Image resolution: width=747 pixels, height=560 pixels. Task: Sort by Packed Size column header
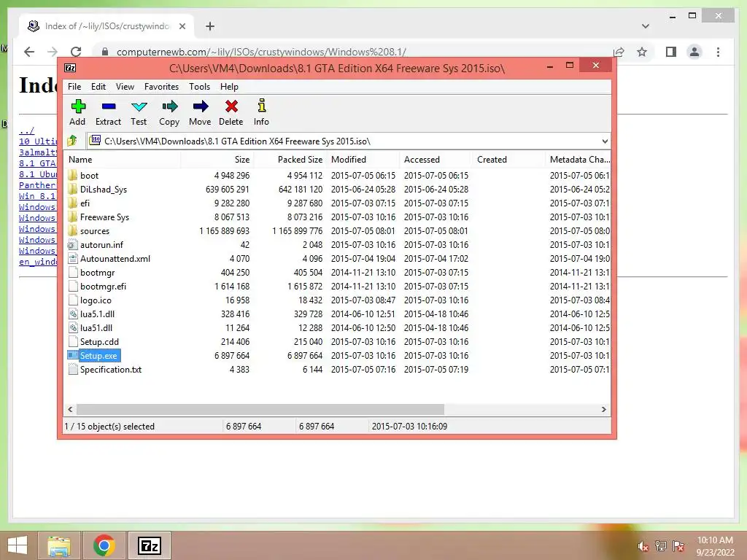pos(290,160)
